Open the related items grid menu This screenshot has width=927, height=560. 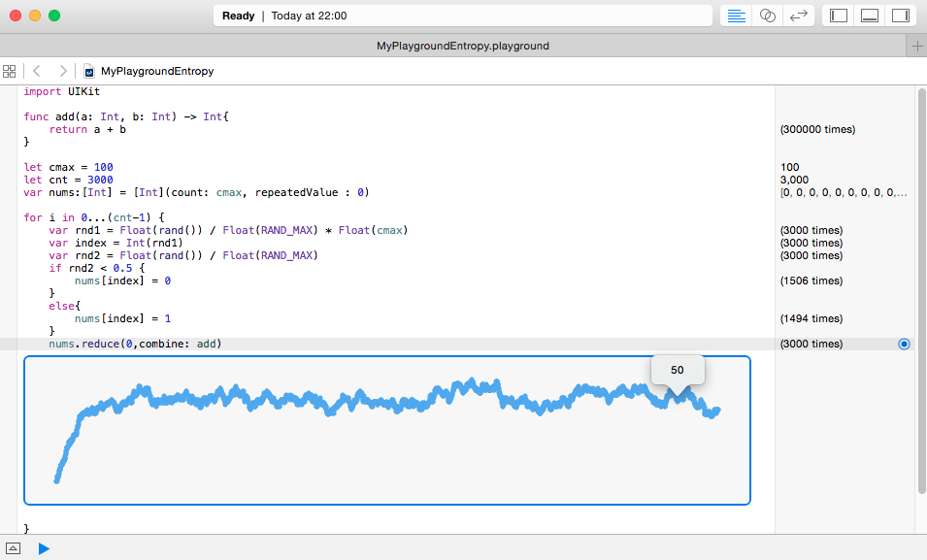(x=10, y=71)
